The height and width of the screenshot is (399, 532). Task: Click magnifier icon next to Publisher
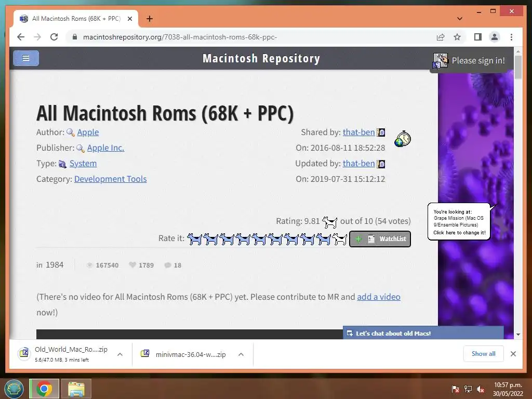[x=81, y=148]
